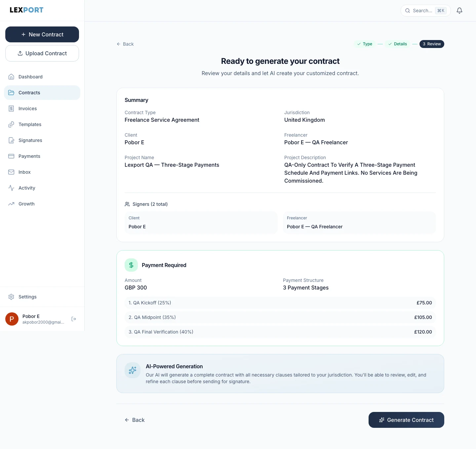Click 'Freelance Service Agreement' text
This screenshot has height=449, width=476.
[x=162, y=120]
